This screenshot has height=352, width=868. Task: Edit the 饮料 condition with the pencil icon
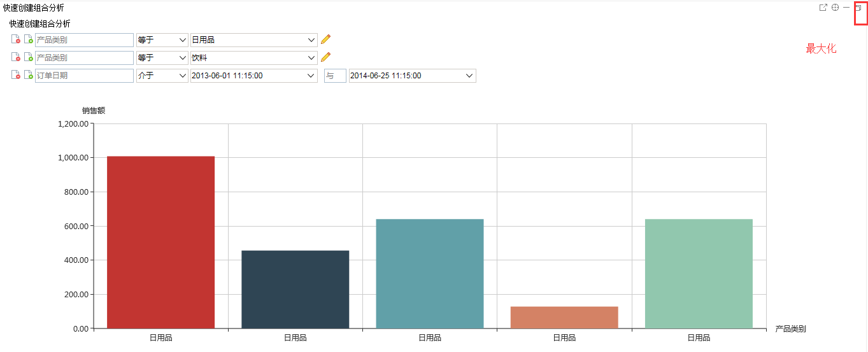(x=325, y=57)
